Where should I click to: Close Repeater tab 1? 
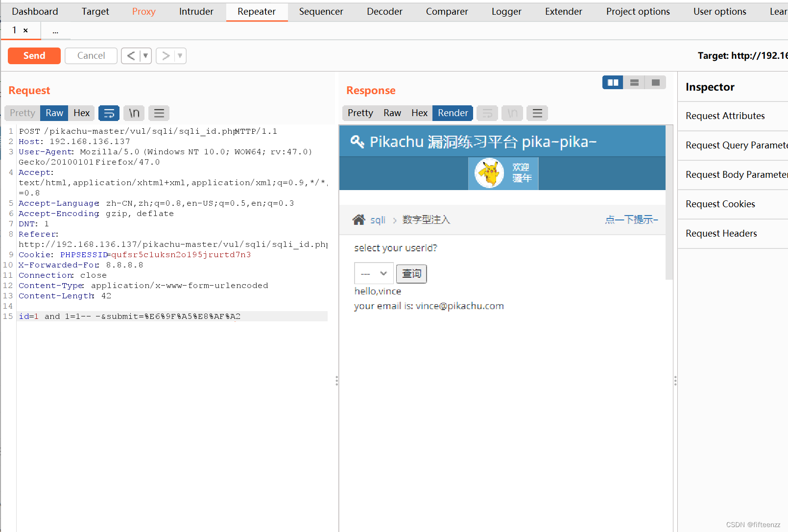click(25, 30)
